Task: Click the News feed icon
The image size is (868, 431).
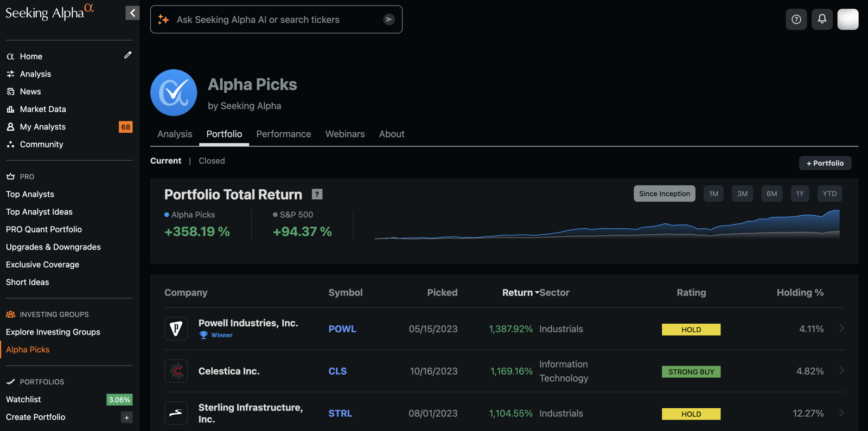Action: click(10, 92)
